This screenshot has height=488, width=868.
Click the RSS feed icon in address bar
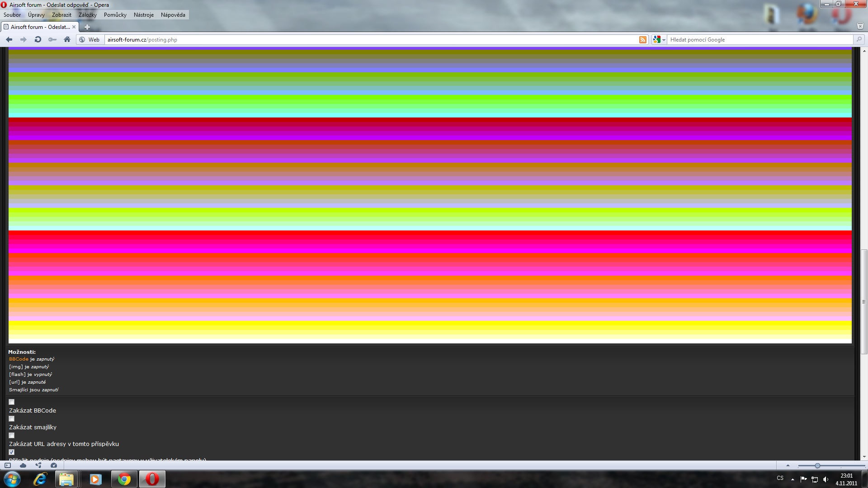click(x=642, y=40)
